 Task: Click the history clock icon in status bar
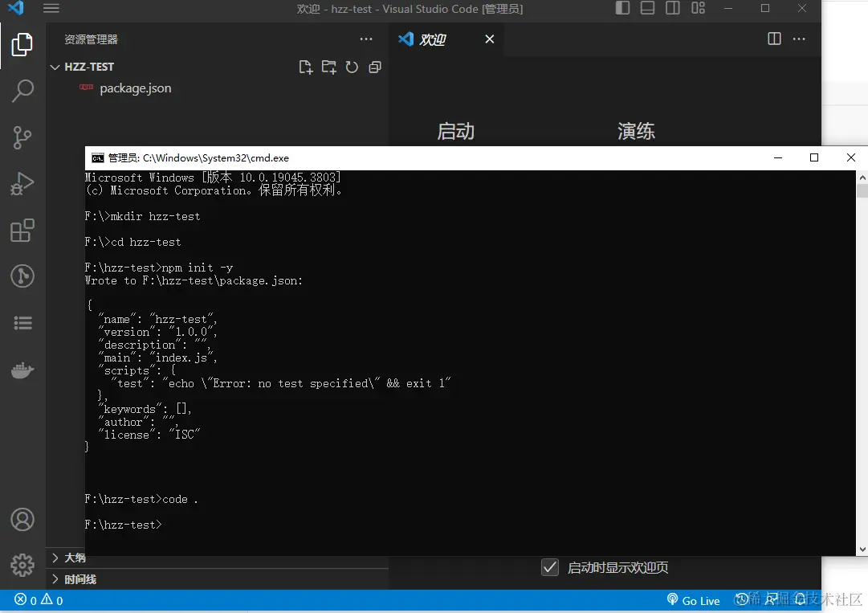(741, 599)
